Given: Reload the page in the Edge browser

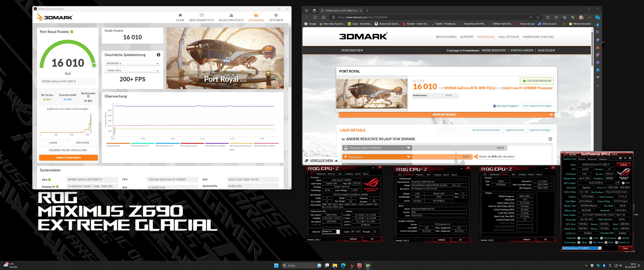Looking at the screenshot, I should tap(315, 17).
